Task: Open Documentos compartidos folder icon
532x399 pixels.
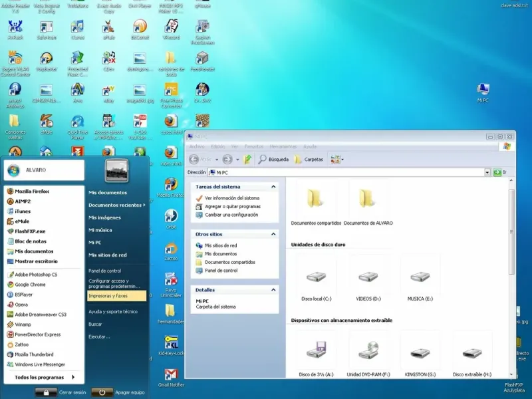Action: click(316, 201)
